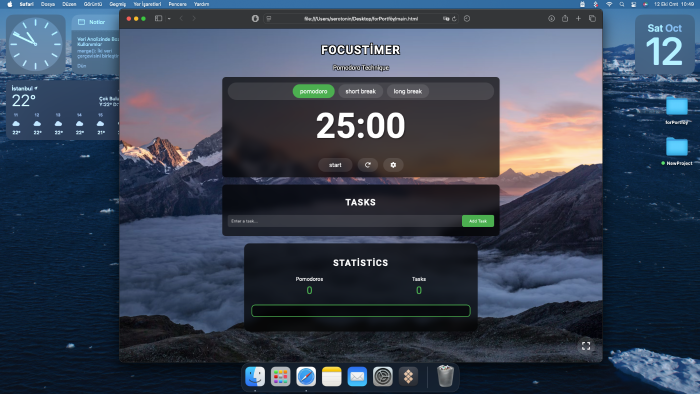Open Spotlight search in menu bar
Image resolution: width=700 pixels, height=394 pixels.
click(x=622, y=4)
